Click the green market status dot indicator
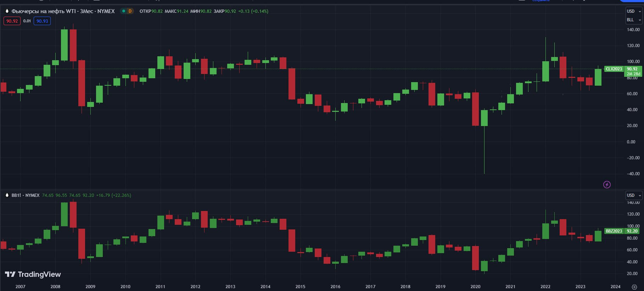 [x=124, y=11]
